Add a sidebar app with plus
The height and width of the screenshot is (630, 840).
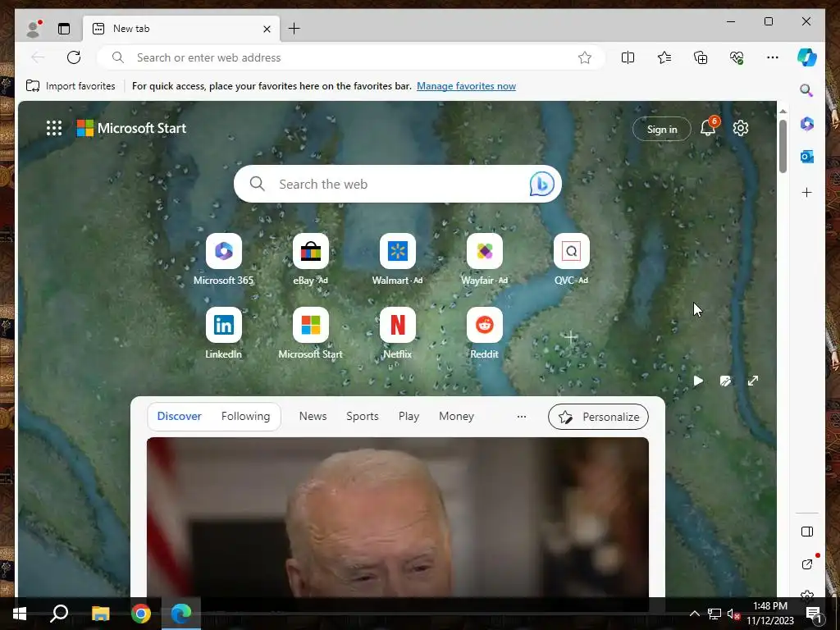807,192
